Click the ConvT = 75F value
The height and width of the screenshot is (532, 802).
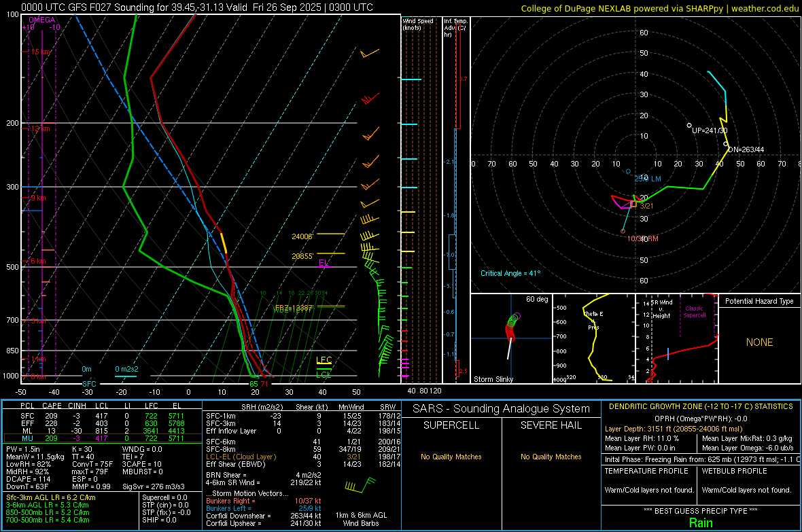[92, 464]
